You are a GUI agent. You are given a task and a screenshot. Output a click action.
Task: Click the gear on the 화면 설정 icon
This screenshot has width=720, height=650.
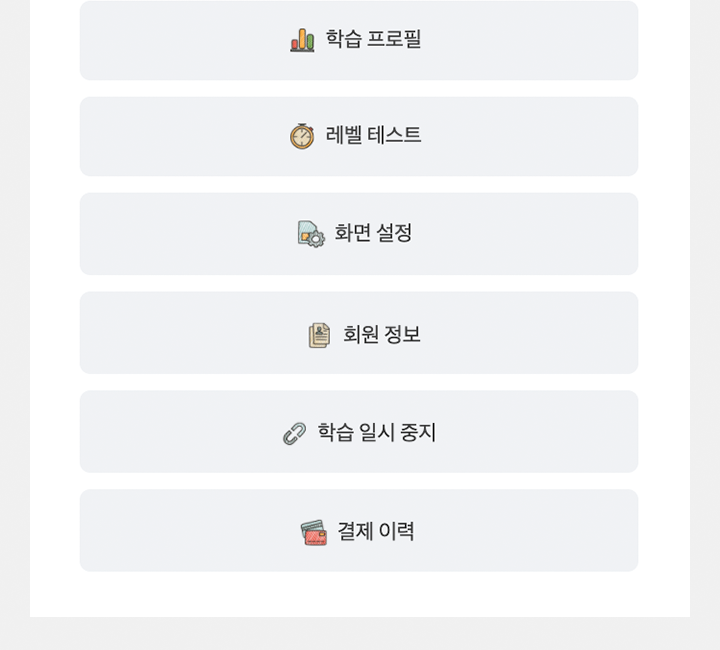click(x=317, y=240)
